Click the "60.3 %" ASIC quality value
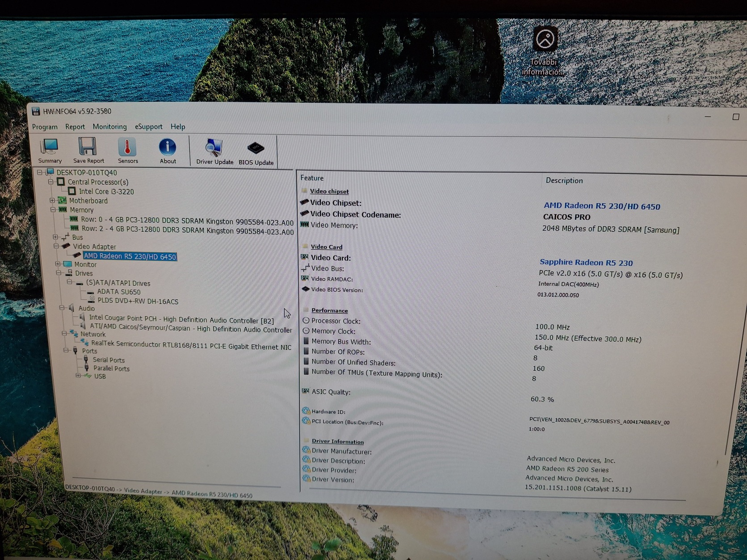 pos(542,399)
